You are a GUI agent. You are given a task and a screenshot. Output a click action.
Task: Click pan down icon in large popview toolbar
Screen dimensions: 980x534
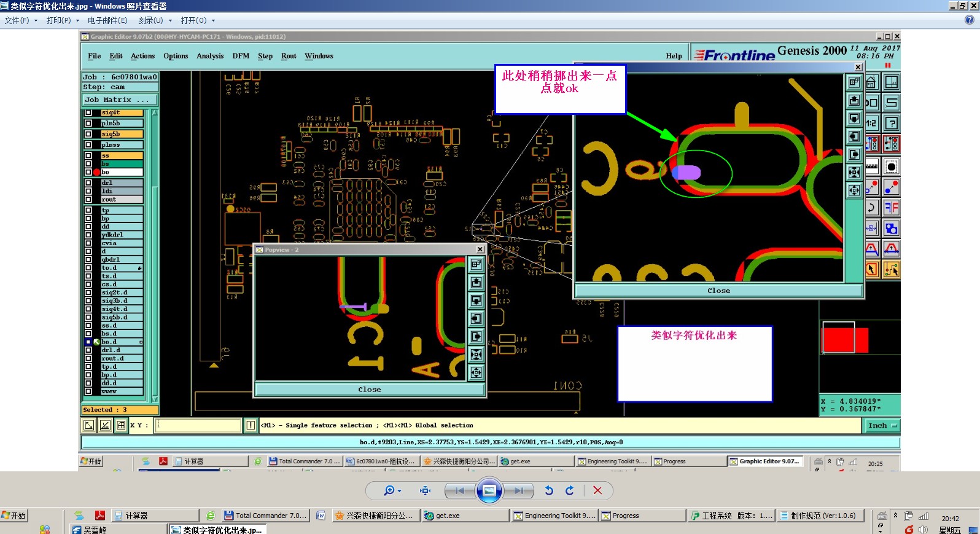coord(854,118)
